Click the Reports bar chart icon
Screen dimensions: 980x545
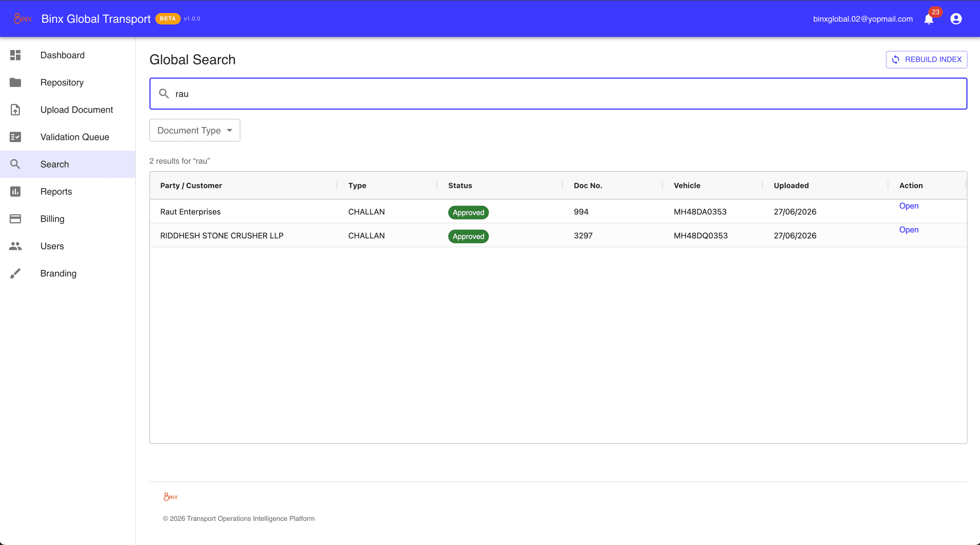coord(15,191)
